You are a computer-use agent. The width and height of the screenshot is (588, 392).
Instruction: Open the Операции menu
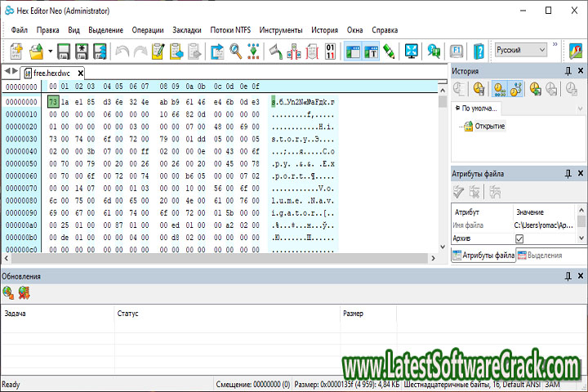click(x=148, y=30)
